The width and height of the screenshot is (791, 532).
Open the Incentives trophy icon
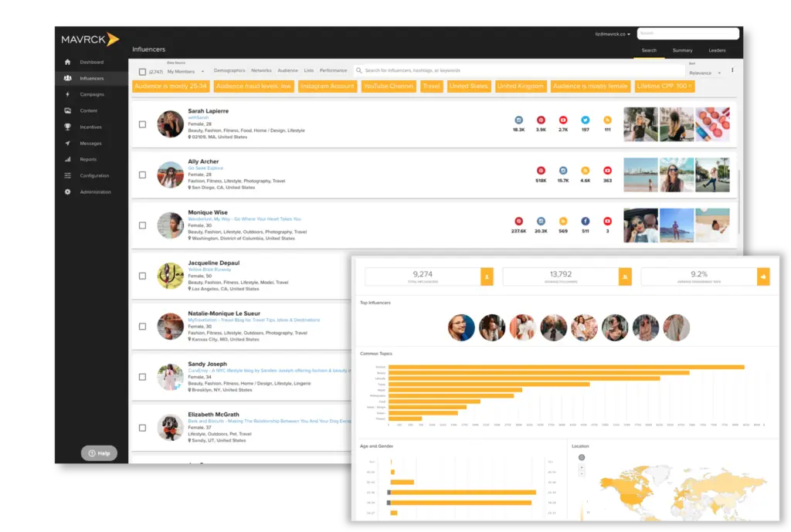pyautogui.click(x=68, y=127)
